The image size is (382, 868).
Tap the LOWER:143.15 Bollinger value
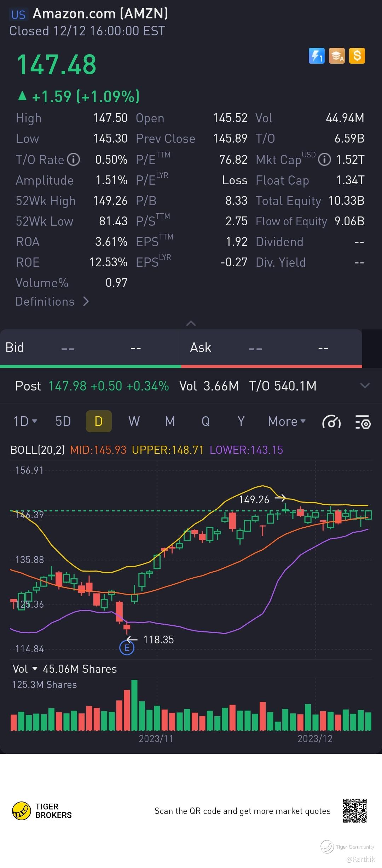click(246, 450)
